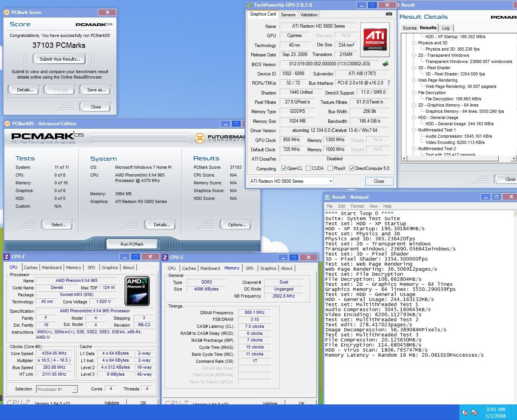The width and height of the screenshot is (517, 420).
Task: Toggle the DirectCompute 5.0 checkbox
Action: tap(351, 168)
